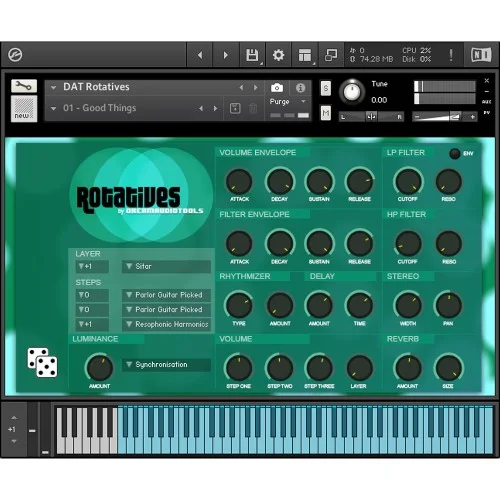Click Luminance Amount knob
500x500 pixels.
point(99,368)
